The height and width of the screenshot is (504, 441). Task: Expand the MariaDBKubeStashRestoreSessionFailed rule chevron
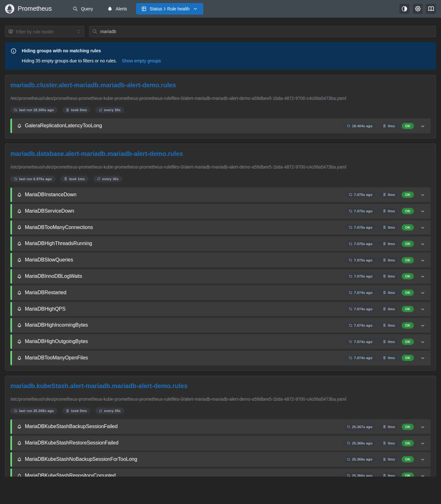423,443
